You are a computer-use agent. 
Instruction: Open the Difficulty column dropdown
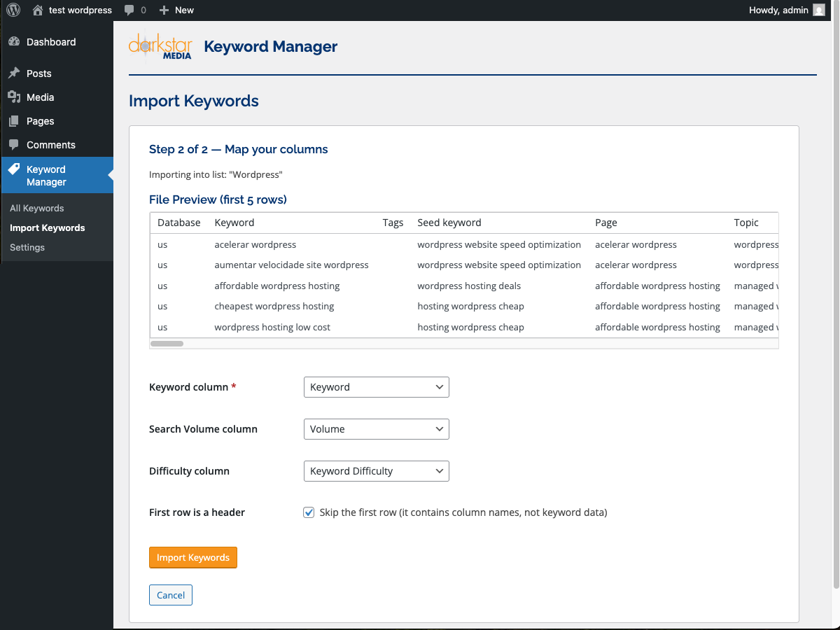376,470
